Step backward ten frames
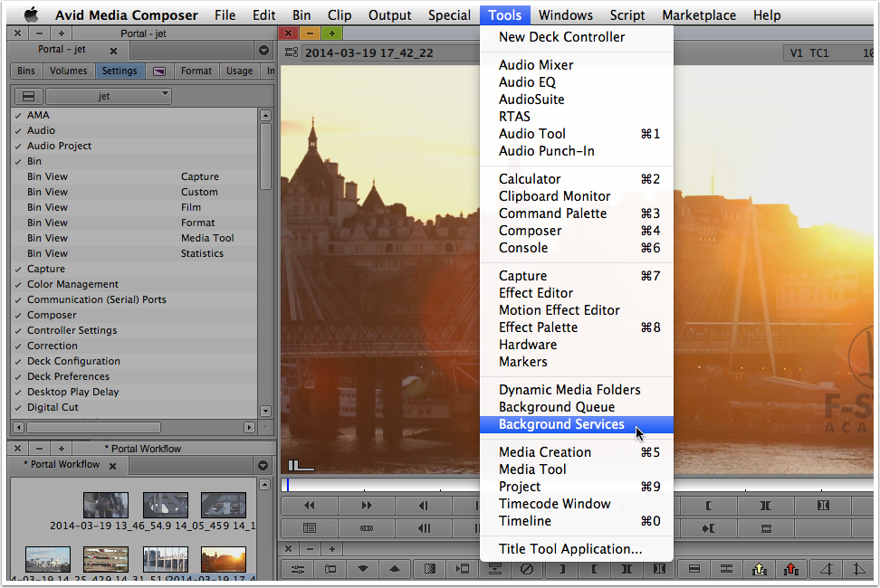Screen dimensions: 880x588 pos(424,528)
